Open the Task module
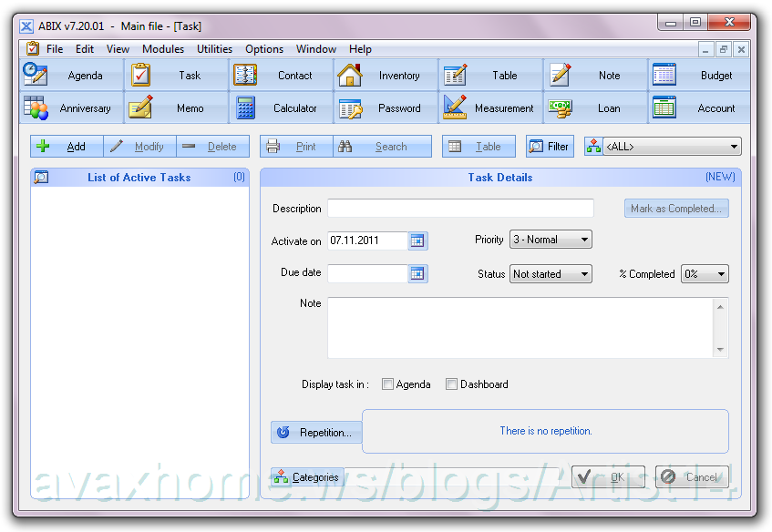Viewport: 772px width, 532px height. pyautogui.click(x=176, y=76)
